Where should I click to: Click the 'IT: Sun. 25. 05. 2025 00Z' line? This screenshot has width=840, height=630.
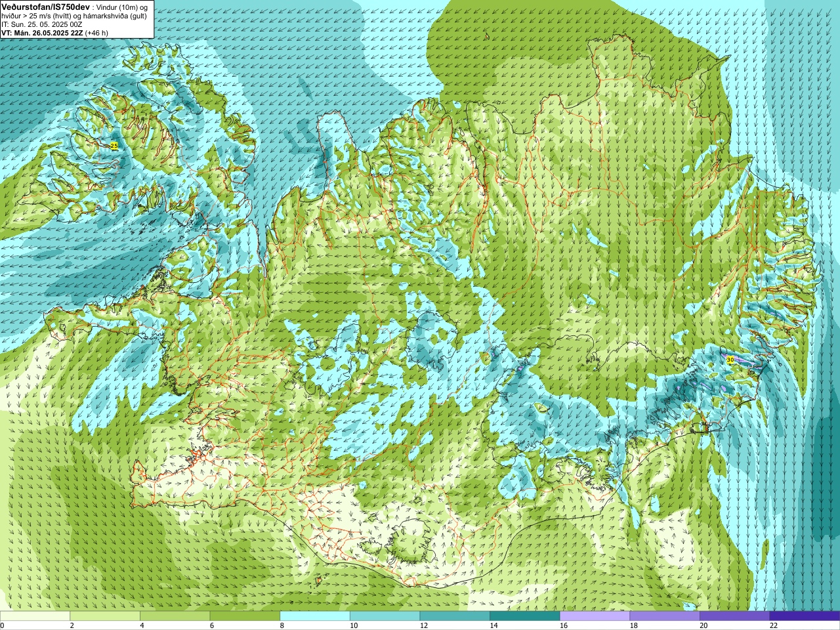pos(42,24)
